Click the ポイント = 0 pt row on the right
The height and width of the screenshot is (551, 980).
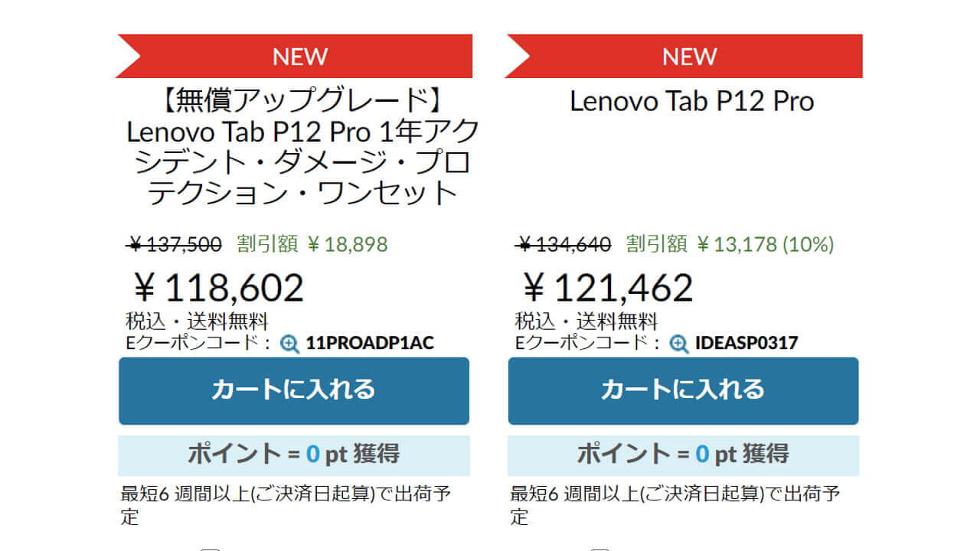(x=683, y=453)
